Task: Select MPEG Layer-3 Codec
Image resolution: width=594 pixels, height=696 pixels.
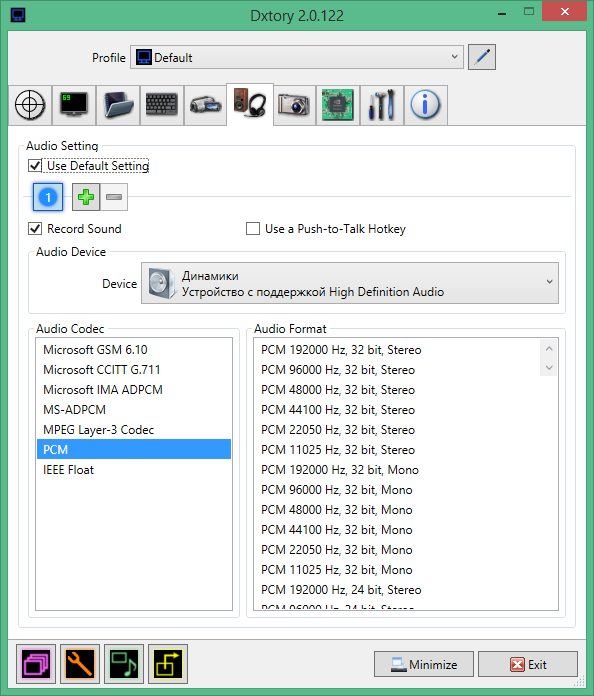Action: pyautogui.click(x=134, y=430)
